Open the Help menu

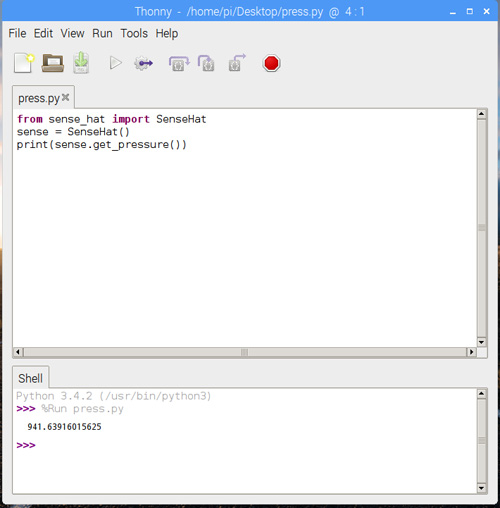coord(167,33)
